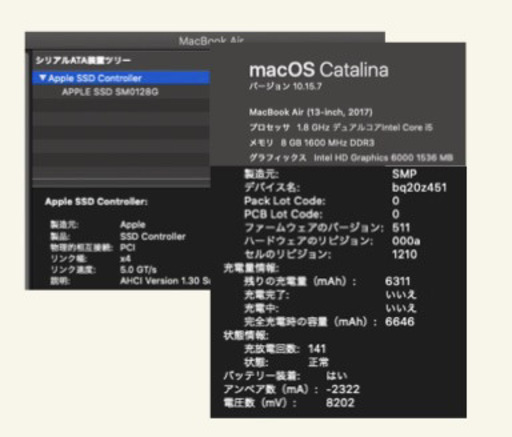Select the Apple SSD Controller tree row
The image size is (512, 437).
121,78
